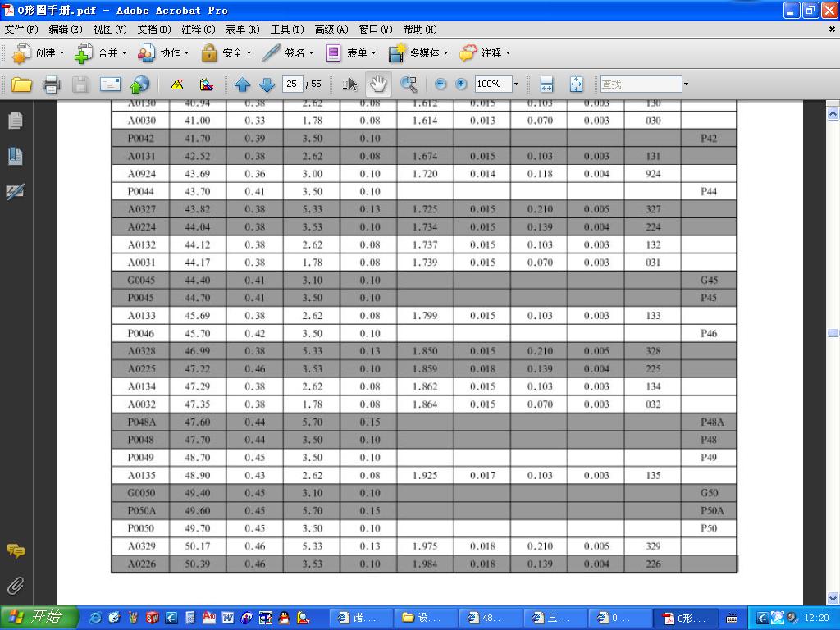Launch QQ penguin from quick launch
The height and width of the screenshot is (630, 840).
pyautogui.click(x=284, y=618)
